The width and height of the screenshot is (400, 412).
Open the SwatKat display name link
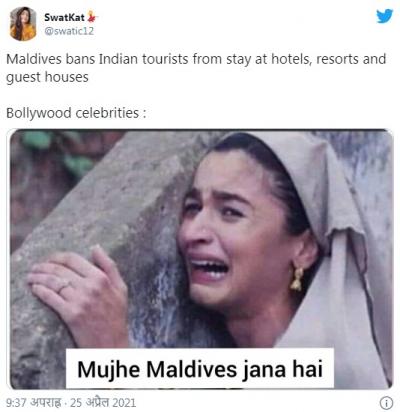pyautogui.click(x=64, y=17)
